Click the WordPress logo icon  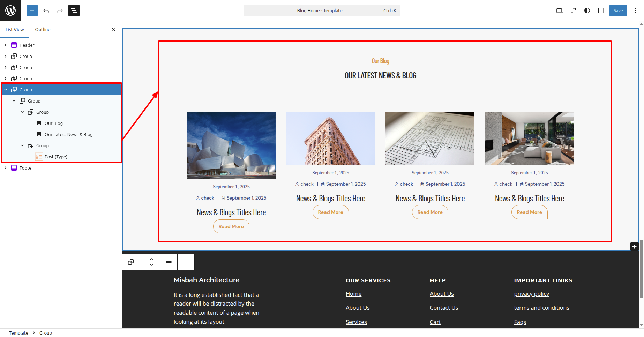10,10
